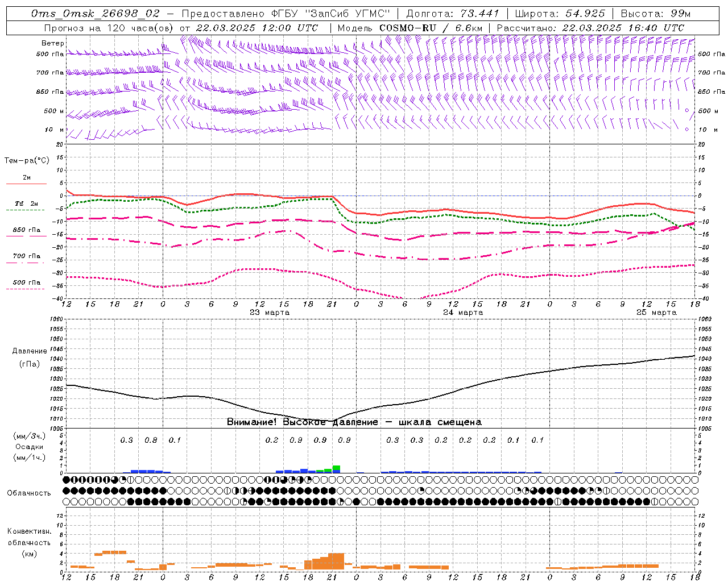This screenshot has height=582, width=728.
Task: Click the (мм/1ч.) precipitation unit label
Action: tap(30, 458)
